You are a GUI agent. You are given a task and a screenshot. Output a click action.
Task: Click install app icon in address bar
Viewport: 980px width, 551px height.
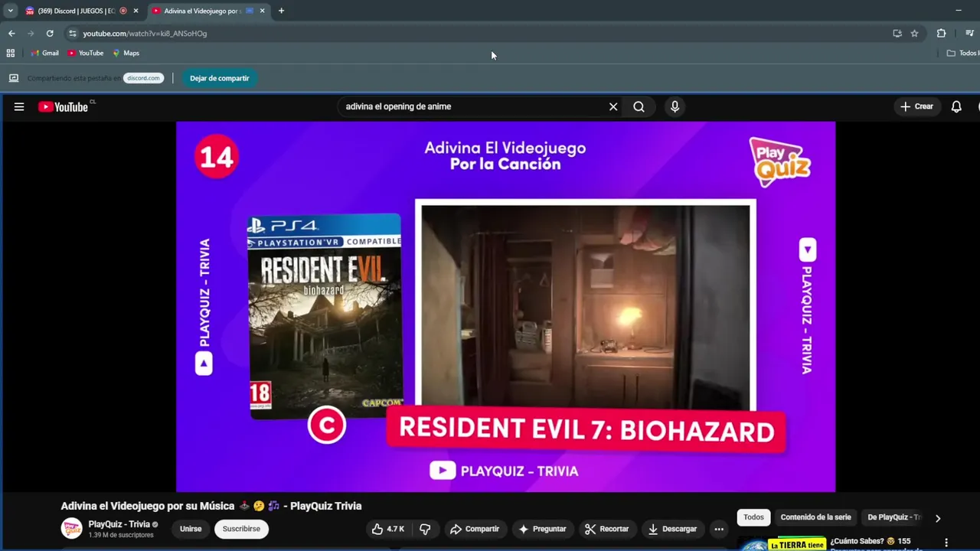pyautogui.click(x=897, y=34)
